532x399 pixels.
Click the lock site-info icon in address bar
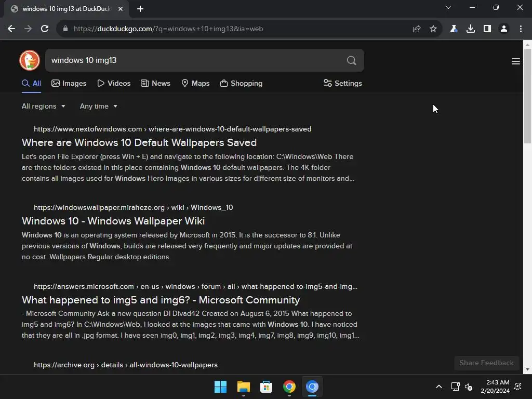(65, 29)
